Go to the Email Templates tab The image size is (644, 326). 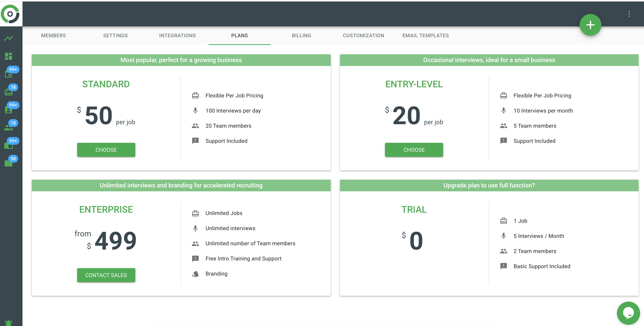[x=425, y=36]
